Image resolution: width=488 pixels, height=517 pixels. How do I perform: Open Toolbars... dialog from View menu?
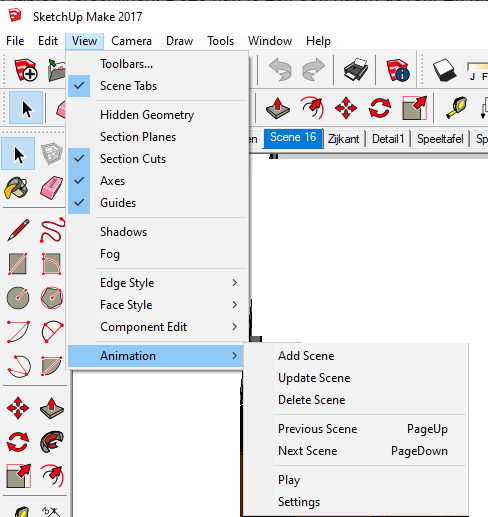pos(158,64)
